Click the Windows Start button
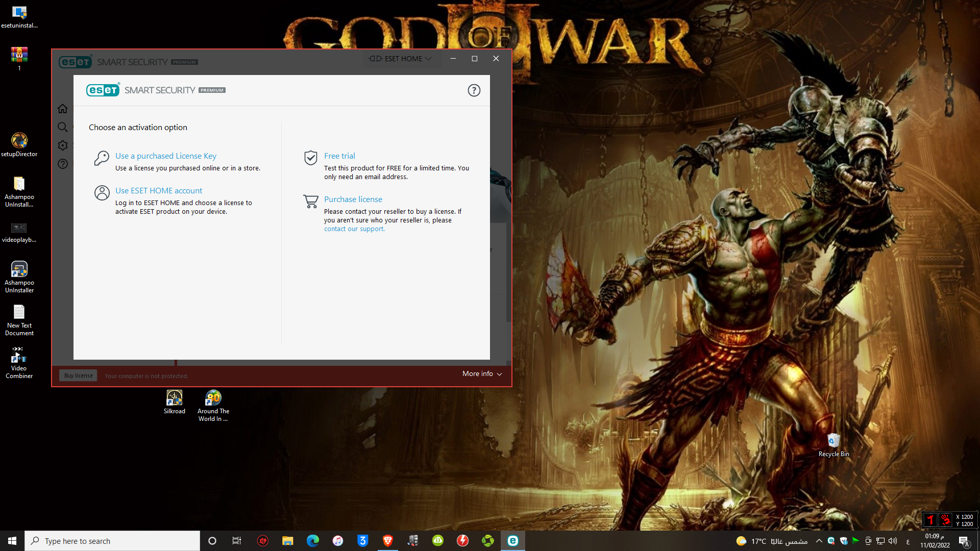This screenshot has width=980, height=551. pos(12,541)
